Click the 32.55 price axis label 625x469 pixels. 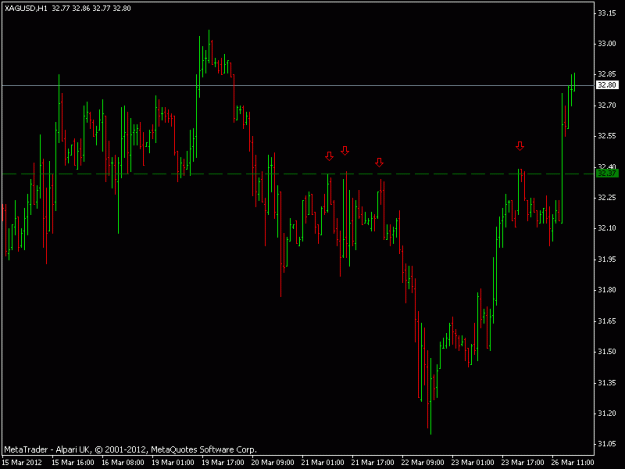pos(607,136)
